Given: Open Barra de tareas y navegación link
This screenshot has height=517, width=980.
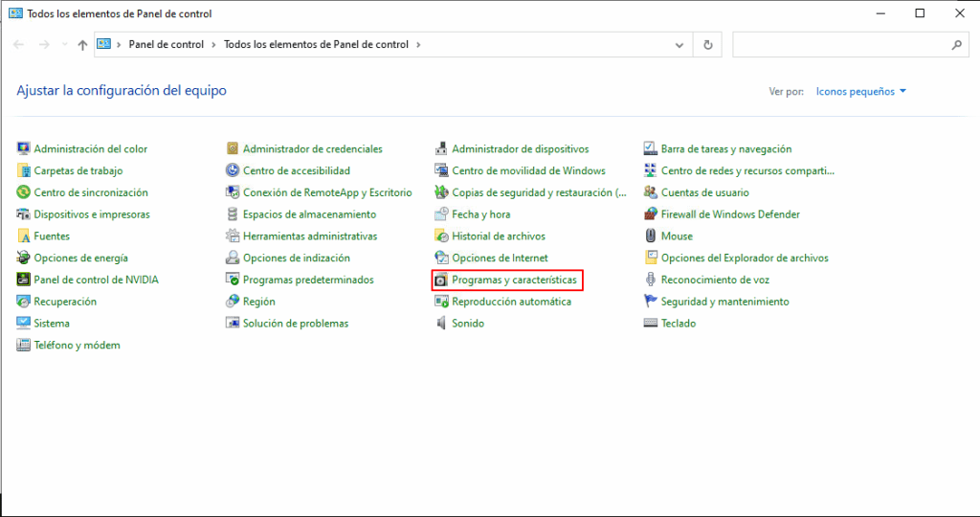Looking at the screenshot, I should [726, 148].
